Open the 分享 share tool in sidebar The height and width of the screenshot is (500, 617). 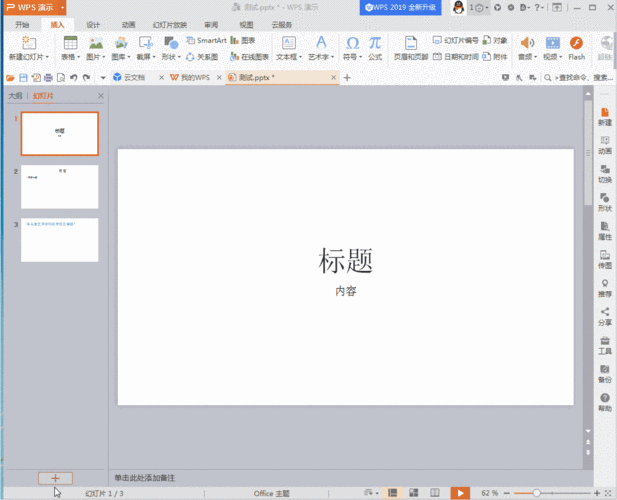coord(605,316)
